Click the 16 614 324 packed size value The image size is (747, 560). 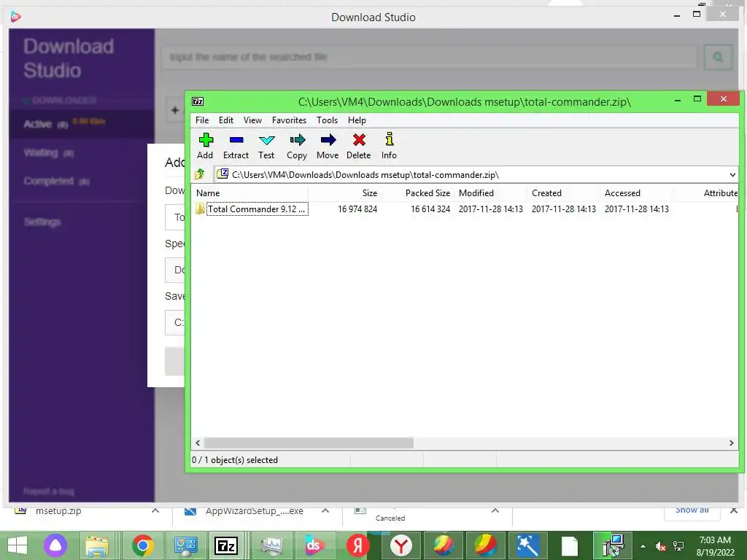430,209
